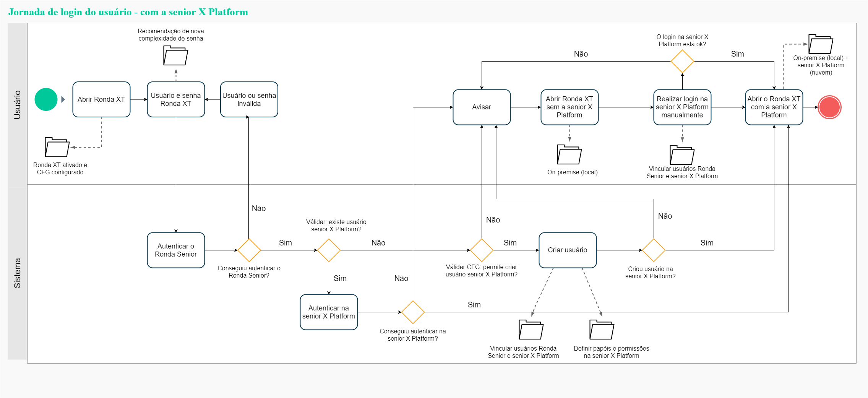Select the folder icon above 'Ronda XT ativado' caption

point(57,147)
